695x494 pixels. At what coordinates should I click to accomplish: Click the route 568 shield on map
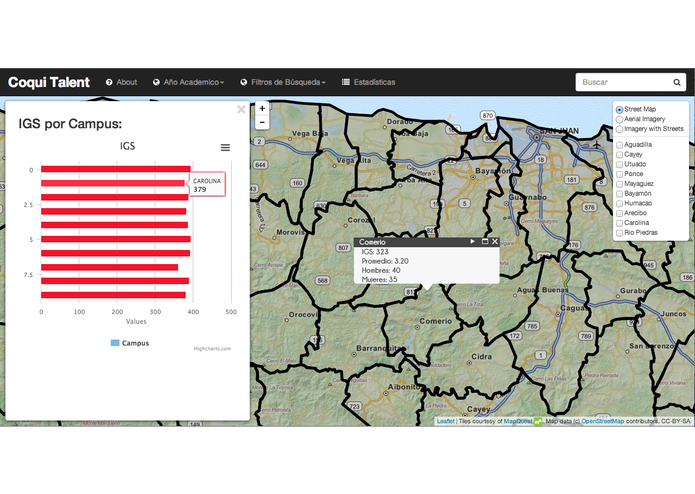322,280
